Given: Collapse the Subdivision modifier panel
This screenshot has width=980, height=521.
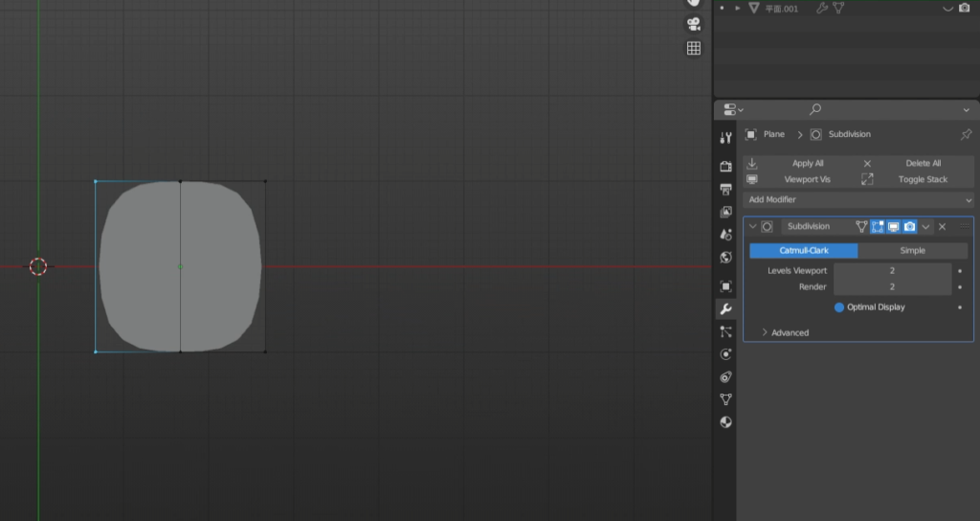Looking at the screenshot, I should click(752, 227).
